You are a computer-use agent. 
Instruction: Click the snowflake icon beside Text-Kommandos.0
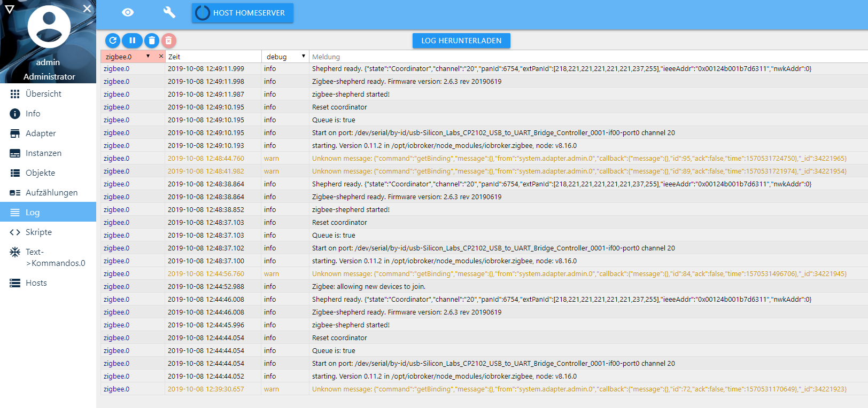click(15, 252)
